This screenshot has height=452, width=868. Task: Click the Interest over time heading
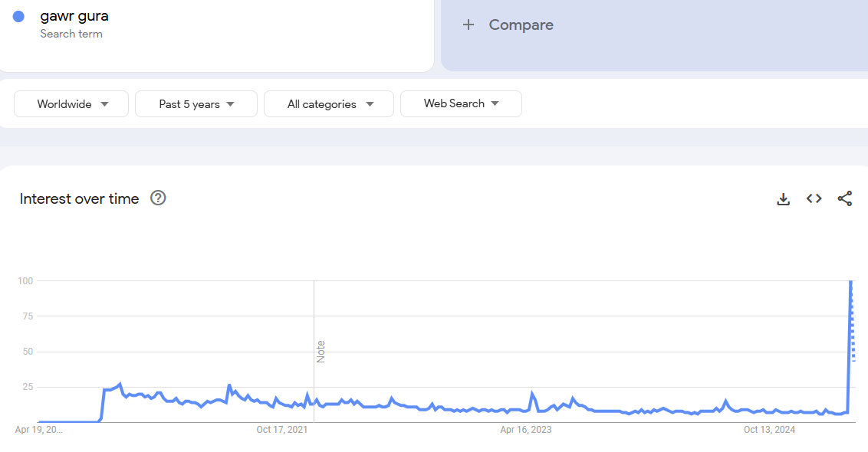click(80, 198)
